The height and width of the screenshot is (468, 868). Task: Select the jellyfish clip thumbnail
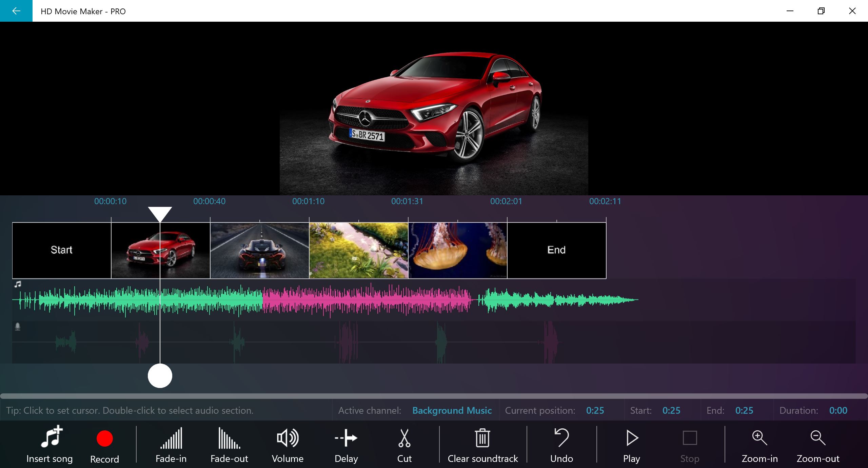[x=458, y=250]
